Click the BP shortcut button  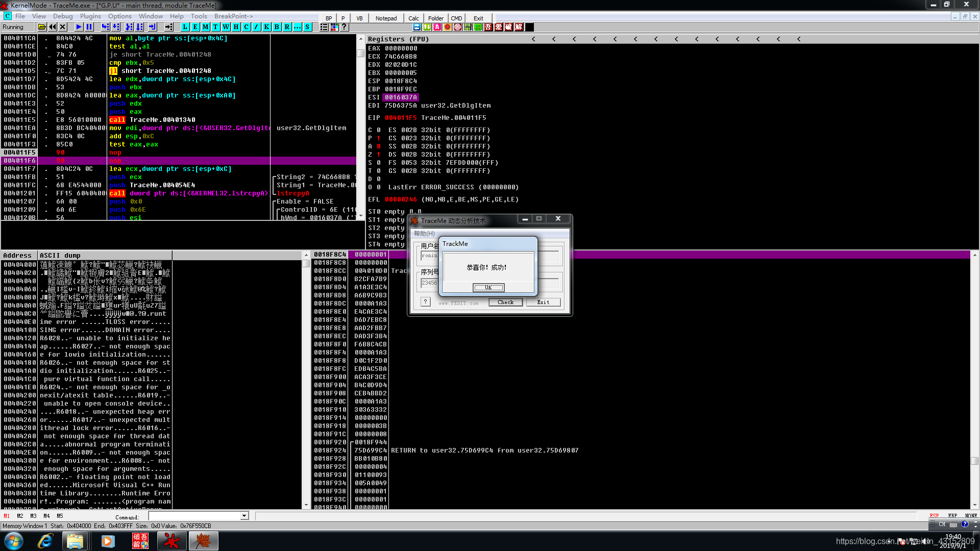(x=329, y=18)
